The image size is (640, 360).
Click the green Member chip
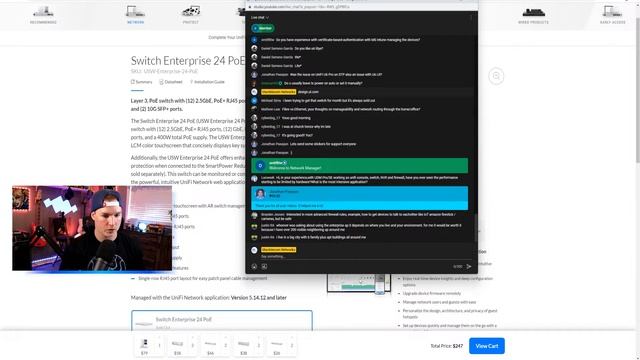[x=263, y=28]
